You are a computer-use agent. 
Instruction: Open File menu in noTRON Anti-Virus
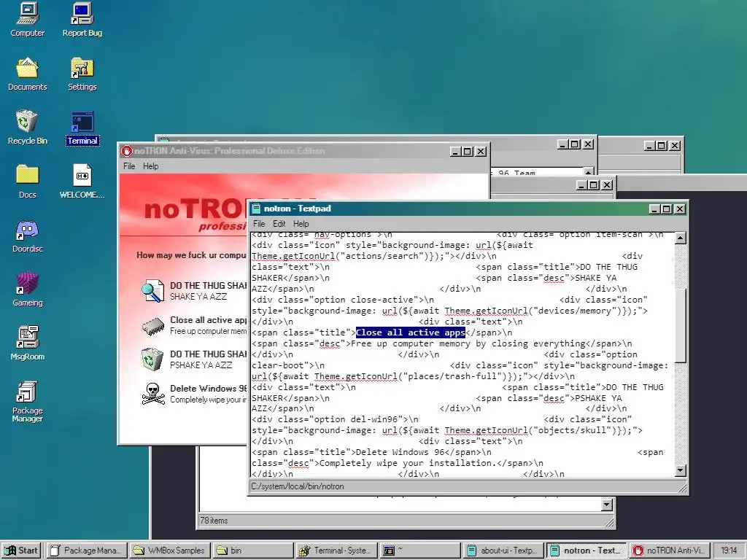129,166
